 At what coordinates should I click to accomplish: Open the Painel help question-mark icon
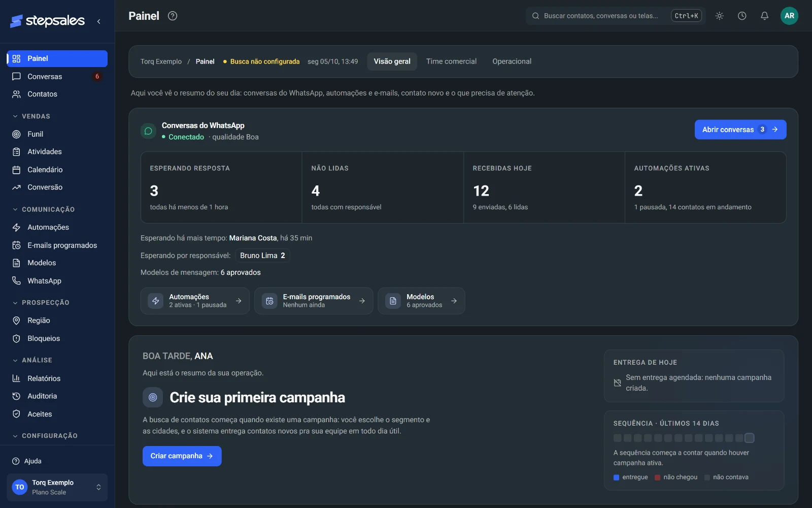point(173,16)
